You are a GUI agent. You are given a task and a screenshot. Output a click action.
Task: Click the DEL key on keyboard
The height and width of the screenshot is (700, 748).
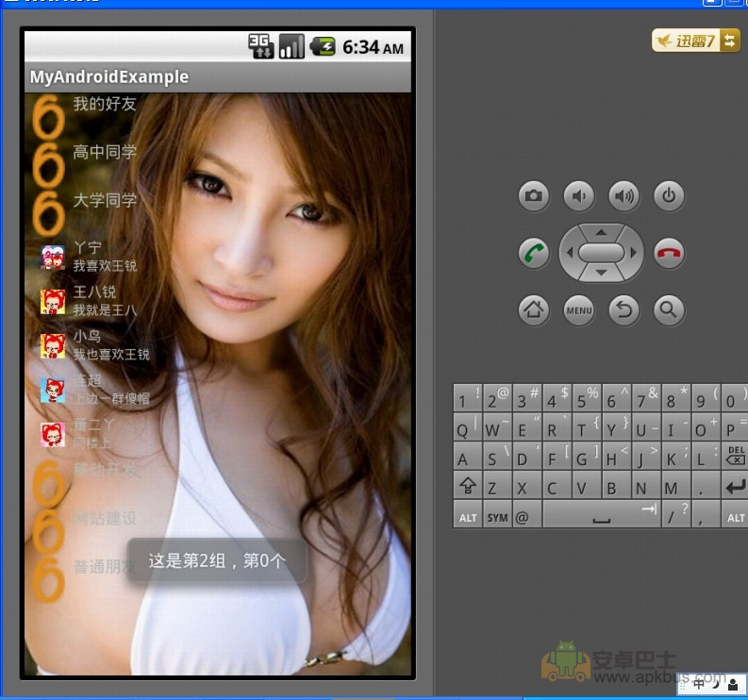(736, 456)
